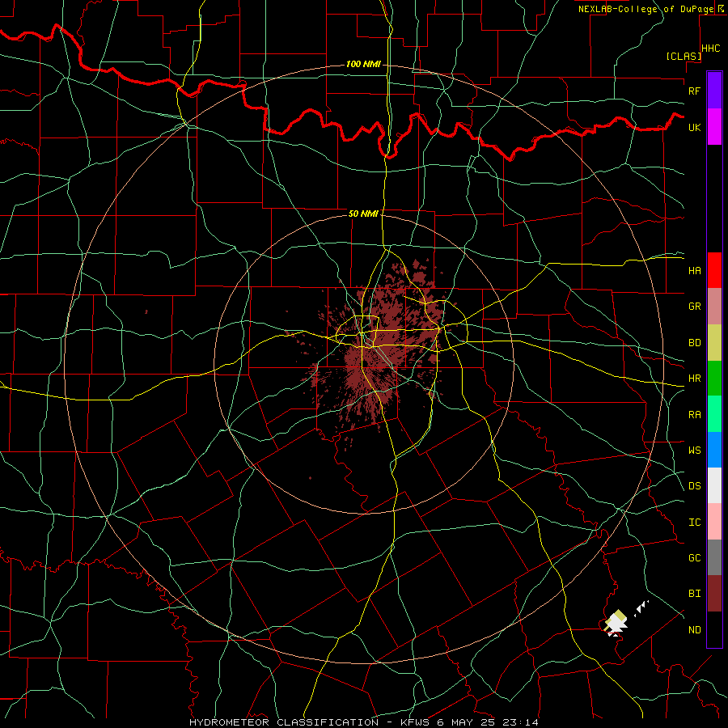Screen dimensions: 728x728
Task: Click the RF purple legend swatch
Action: click(714, 91)
